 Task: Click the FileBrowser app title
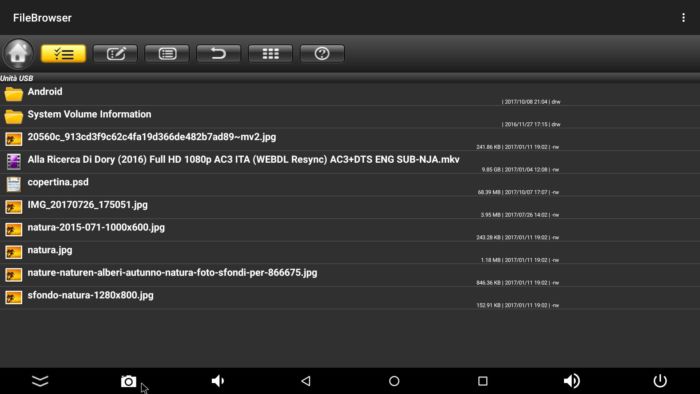coord(42,18)
